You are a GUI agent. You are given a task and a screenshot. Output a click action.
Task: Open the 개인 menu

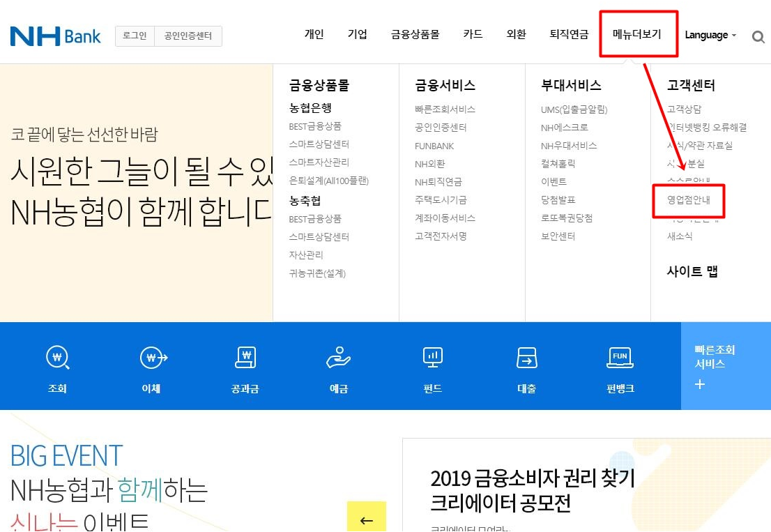[314, 34]
